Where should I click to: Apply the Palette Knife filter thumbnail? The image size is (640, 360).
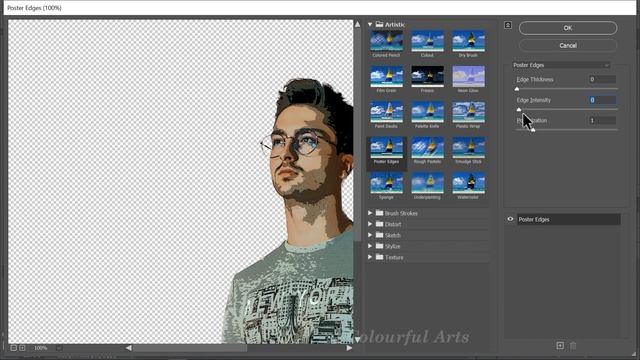[x=427, y=112]
